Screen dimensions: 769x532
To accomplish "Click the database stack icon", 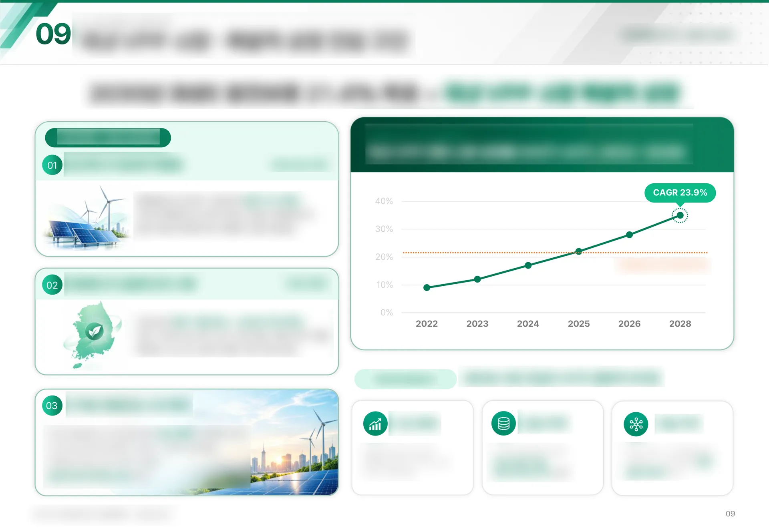I will (503, 424).
